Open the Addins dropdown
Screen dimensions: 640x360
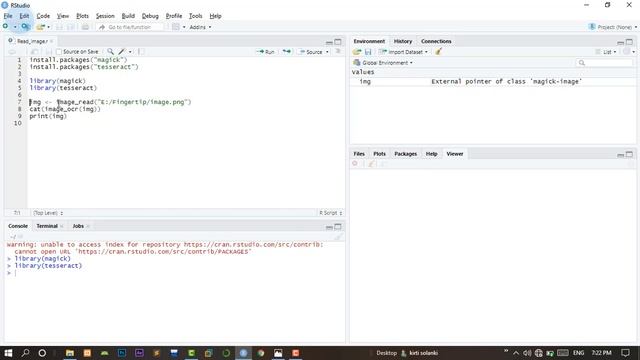200,27
